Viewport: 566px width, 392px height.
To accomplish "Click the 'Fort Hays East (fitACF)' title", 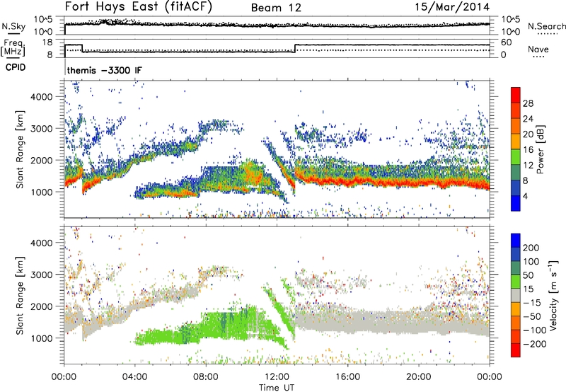I will pyautogui.click(x=139, y=7).
